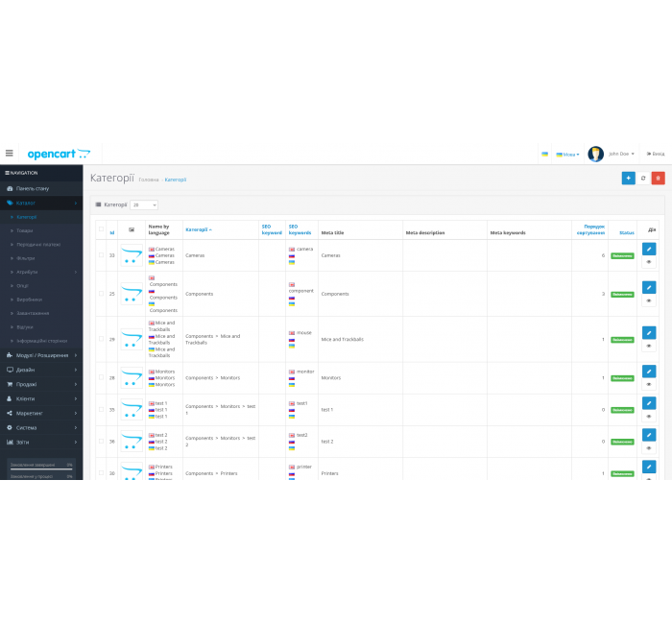Screen dimensions: 672x624
Task: Tick the checkbox for Components row id 25
Action: pos(101,294)
